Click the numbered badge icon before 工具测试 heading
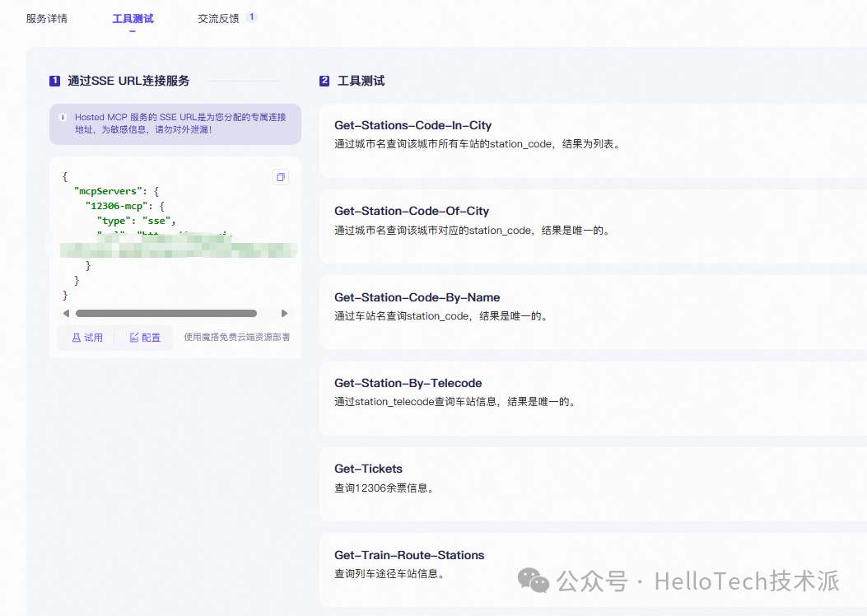 point(324,81)
